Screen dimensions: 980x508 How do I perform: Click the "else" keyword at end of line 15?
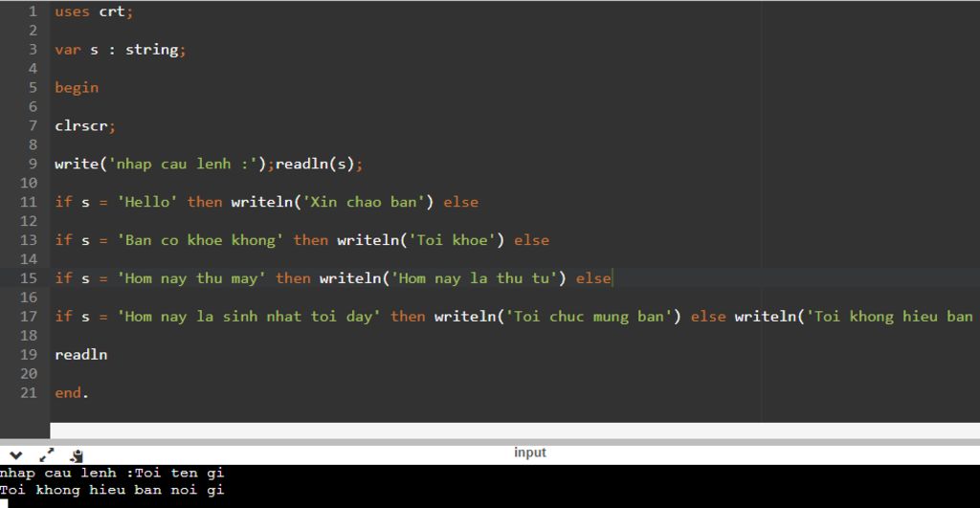[593, 278]
